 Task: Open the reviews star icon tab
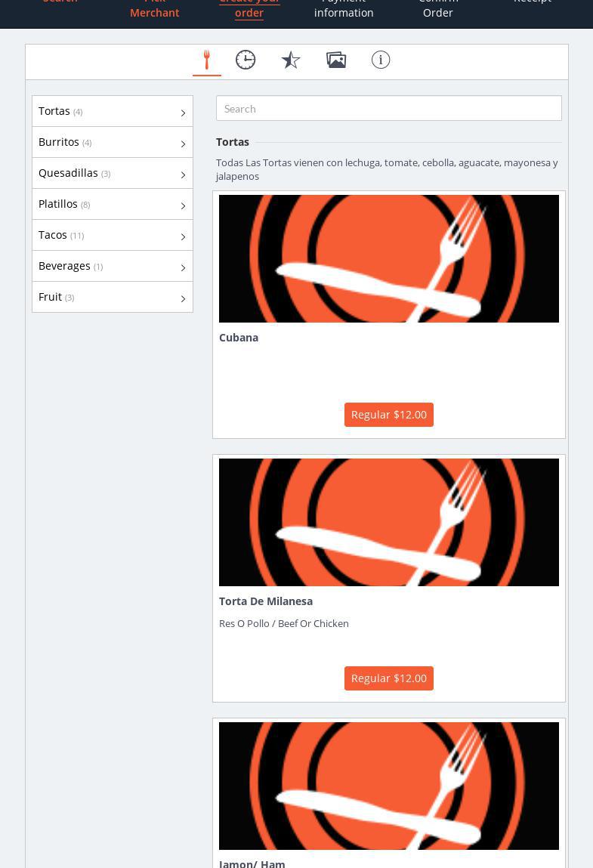pos(291,60)
